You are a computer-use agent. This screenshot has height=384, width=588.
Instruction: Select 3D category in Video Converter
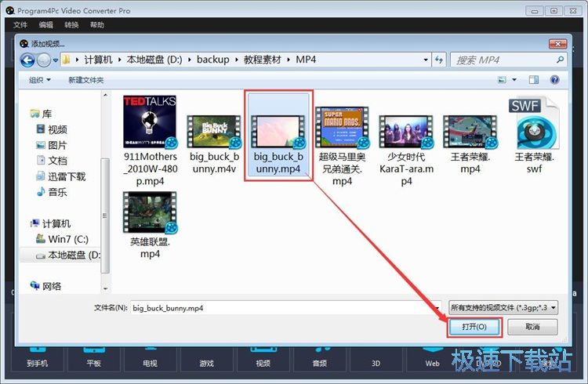[x=376, y=359]
